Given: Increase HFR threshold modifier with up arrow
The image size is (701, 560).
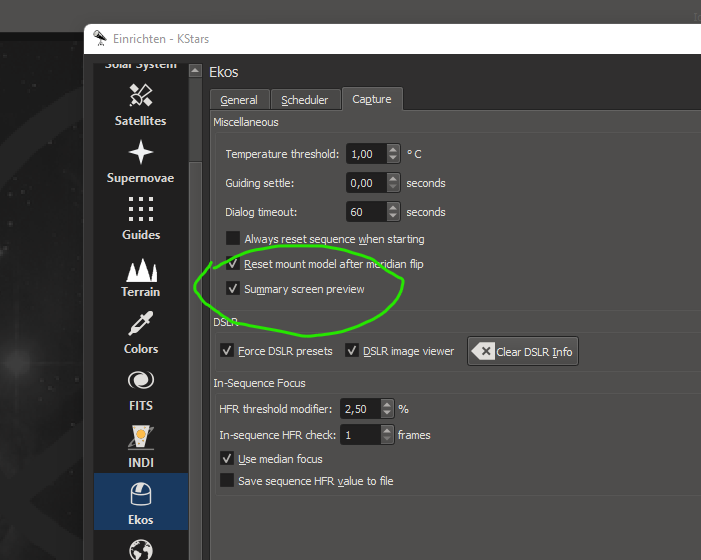Looking at the screenshot, I should [387, 404].
